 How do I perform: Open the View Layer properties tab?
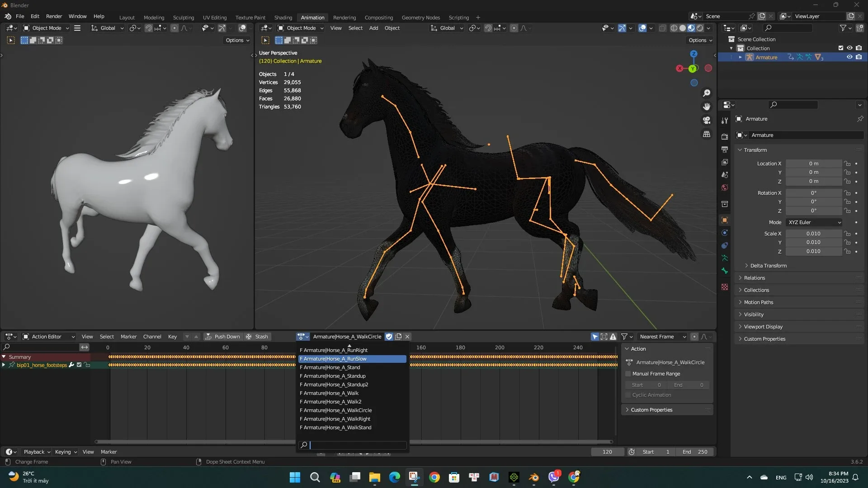pyautogui.click(x=725, y=162)
